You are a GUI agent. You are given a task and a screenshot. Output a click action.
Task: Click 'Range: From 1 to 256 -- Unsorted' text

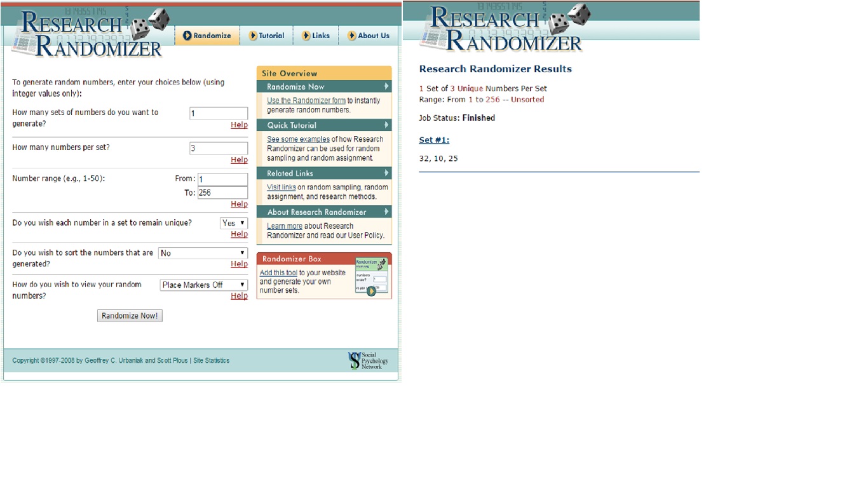pyautogui.click(x=482, y=99)
